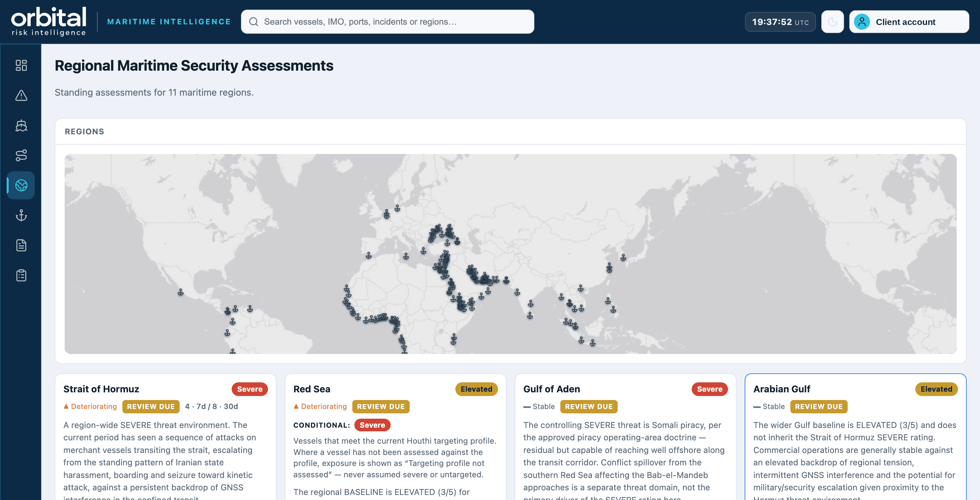Toggle dark mode with the moon icon
The width and height of the screenshot is (980, 500).
[832, 22]
